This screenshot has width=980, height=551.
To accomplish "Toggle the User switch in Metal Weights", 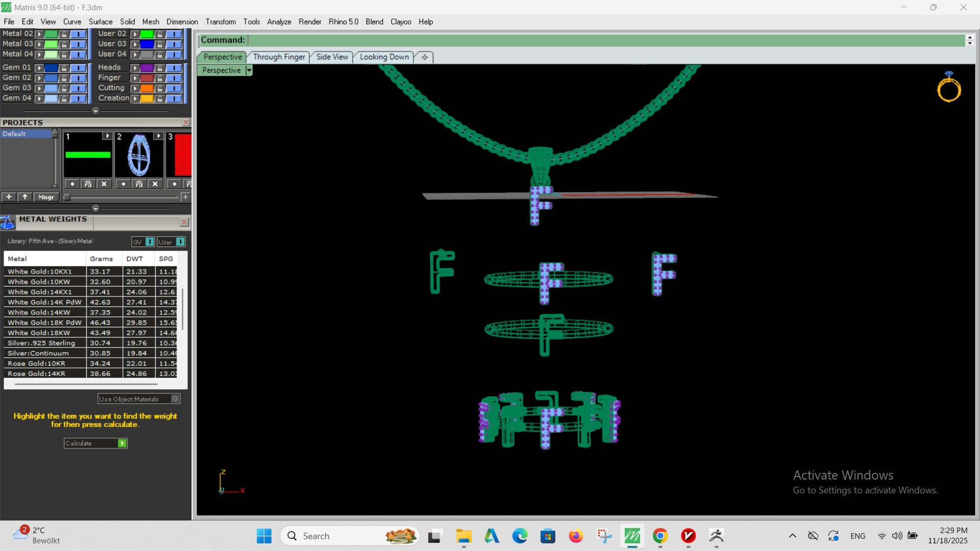I will (180, 242).
